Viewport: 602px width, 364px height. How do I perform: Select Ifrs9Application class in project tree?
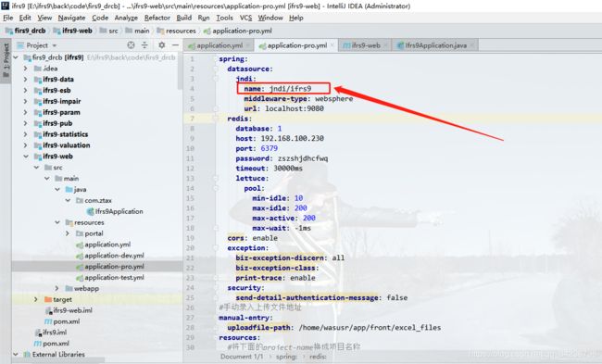(x=115, y=211)
